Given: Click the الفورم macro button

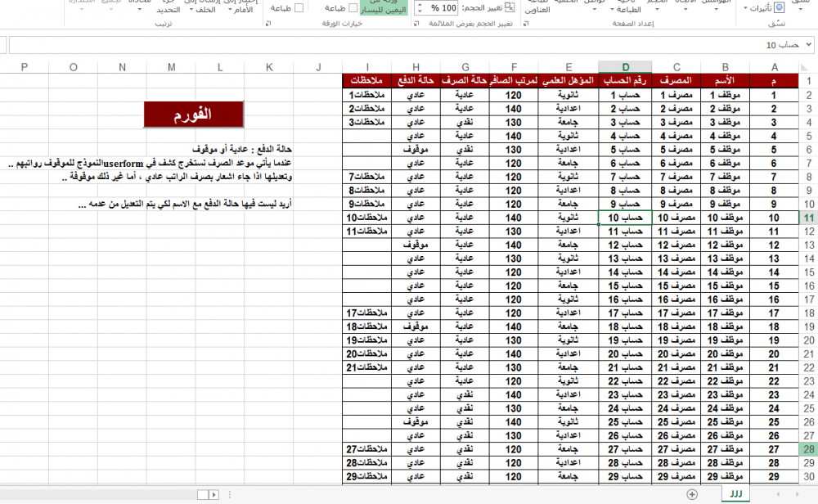Looking at the screenshot, I should [x=194, y=115].
